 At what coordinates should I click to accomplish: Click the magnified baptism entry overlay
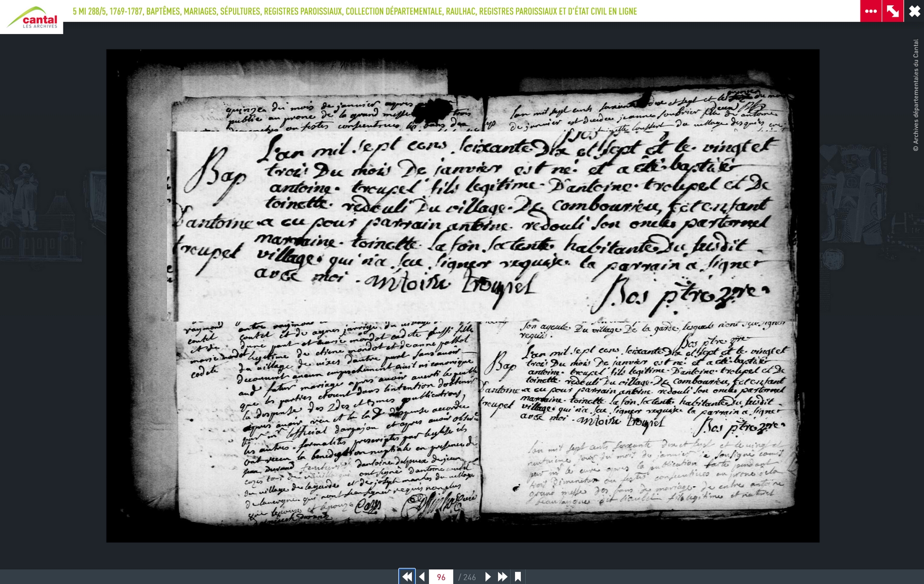pos(481,226)
